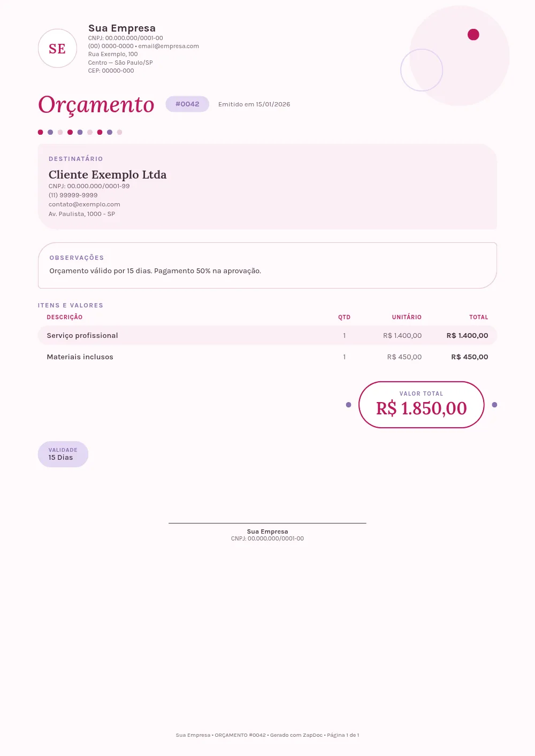
Task: Click the first magenta dot in the divider row
Action: 41,132
